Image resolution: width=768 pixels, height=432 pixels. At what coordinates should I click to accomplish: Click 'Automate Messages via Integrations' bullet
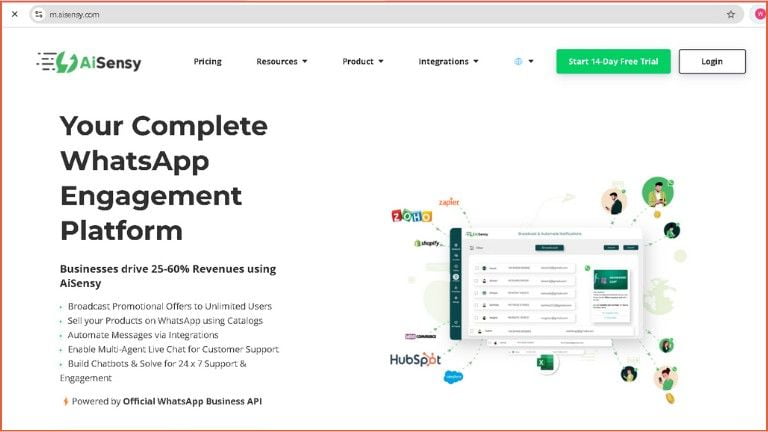(143, 335)
